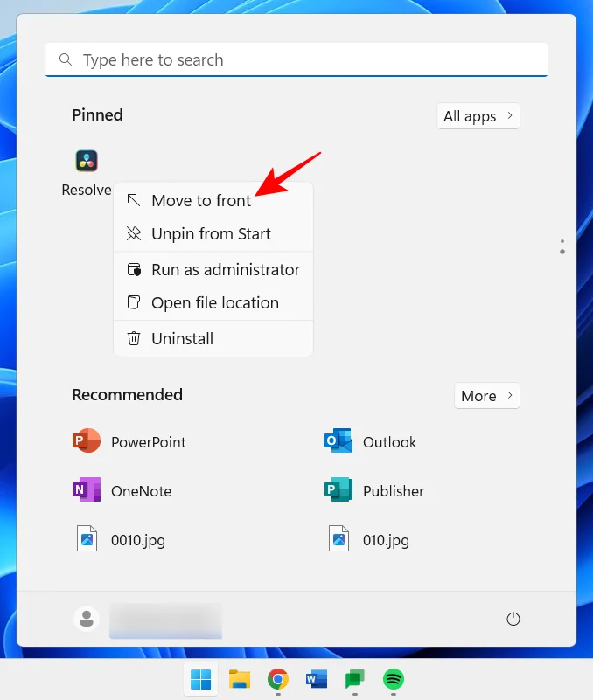Open recommended PowerPoint app
The height and width of the screenshot is (700, 593).
coord(129,441)
